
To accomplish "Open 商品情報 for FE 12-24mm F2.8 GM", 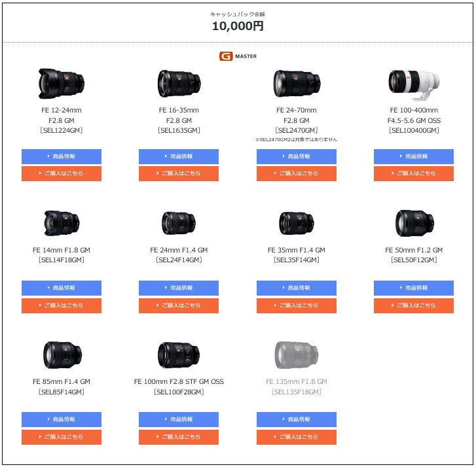I will 62,156.
